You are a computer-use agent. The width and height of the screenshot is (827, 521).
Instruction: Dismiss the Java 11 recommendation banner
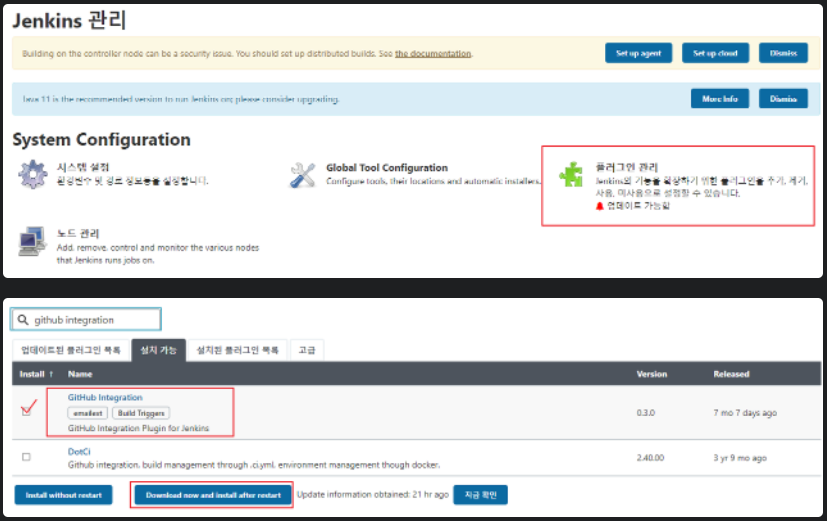(783, 98)
